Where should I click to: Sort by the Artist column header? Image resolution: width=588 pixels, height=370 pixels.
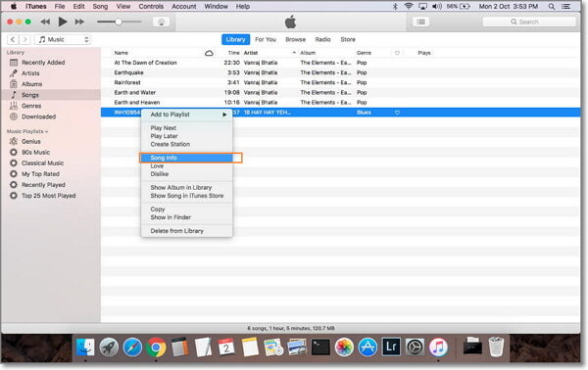pos(251,53)
